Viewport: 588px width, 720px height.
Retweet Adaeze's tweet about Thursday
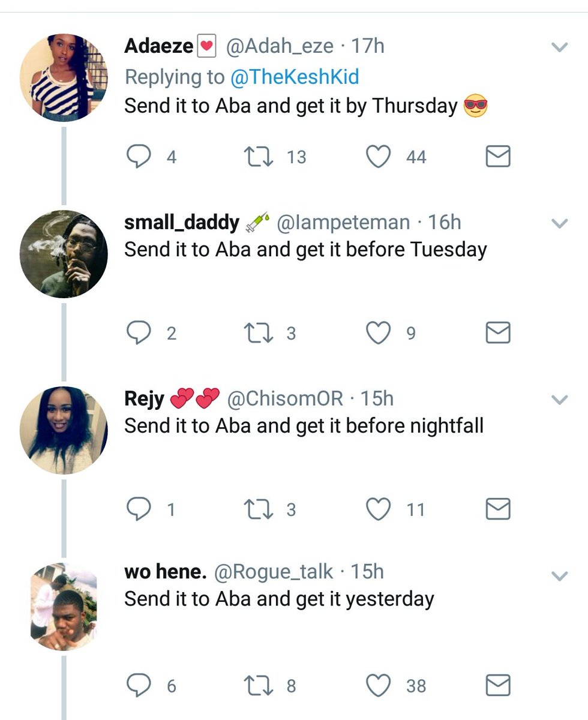[258, 157]
